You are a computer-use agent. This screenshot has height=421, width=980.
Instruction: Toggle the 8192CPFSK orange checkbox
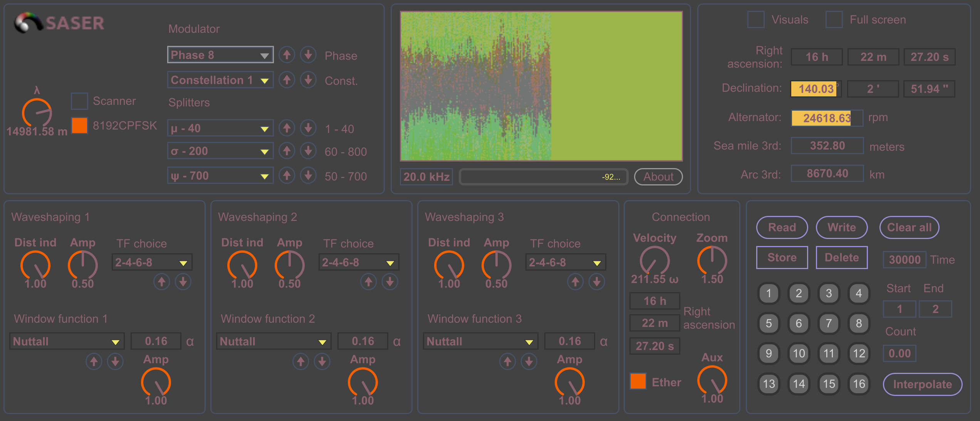click(x=79, y=125)
